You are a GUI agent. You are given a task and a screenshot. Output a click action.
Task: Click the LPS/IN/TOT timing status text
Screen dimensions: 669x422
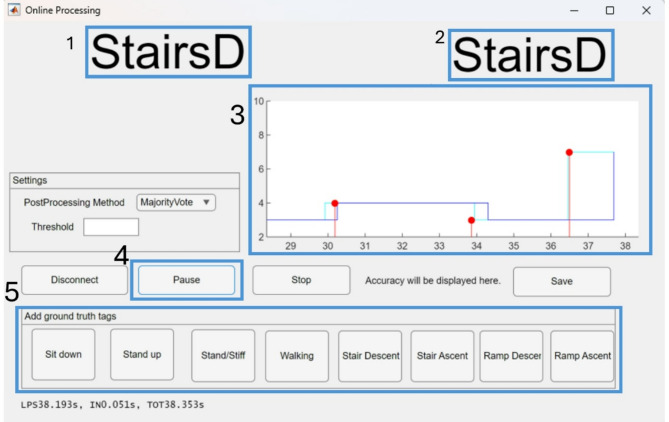point(112,405)
